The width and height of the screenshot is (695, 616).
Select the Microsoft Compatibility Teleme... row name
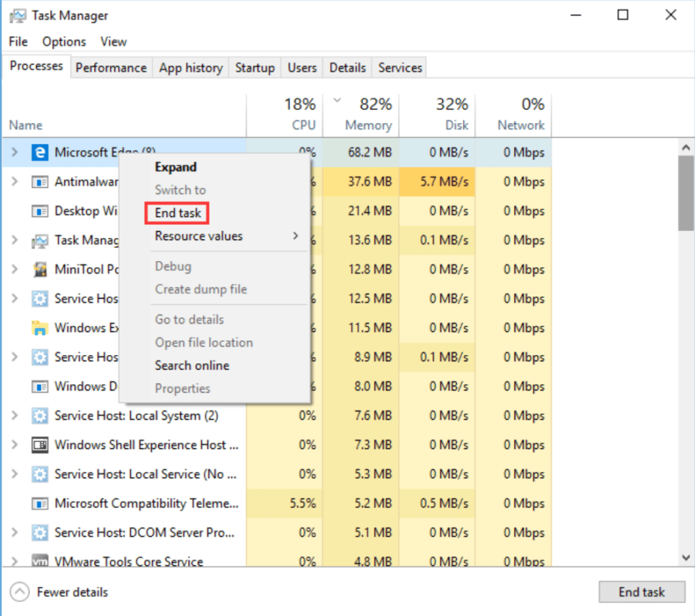146,504
